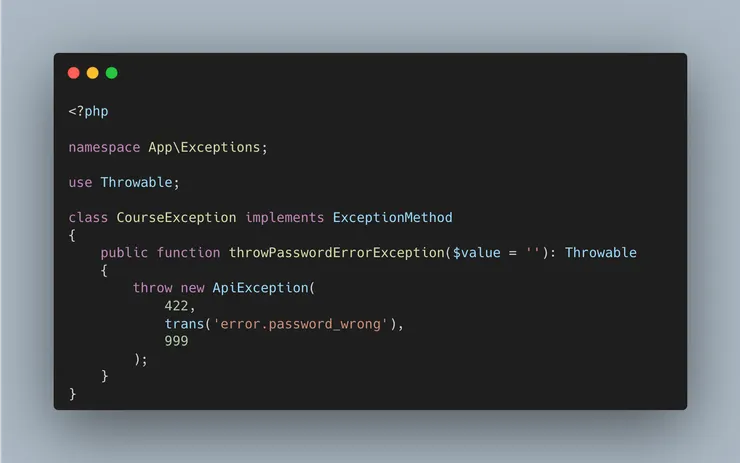This screenshot has width=740, height=463.
Task: Click the implements keyword
Action: 284,217
